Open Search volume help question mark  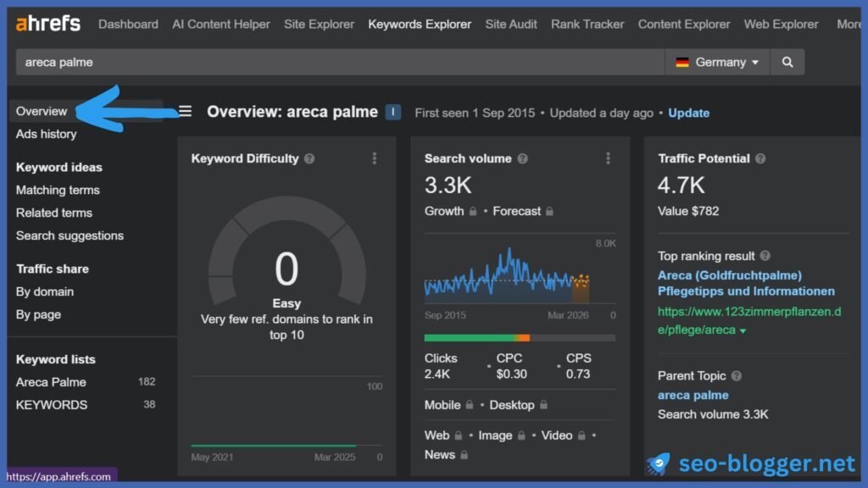coord(522,158)
